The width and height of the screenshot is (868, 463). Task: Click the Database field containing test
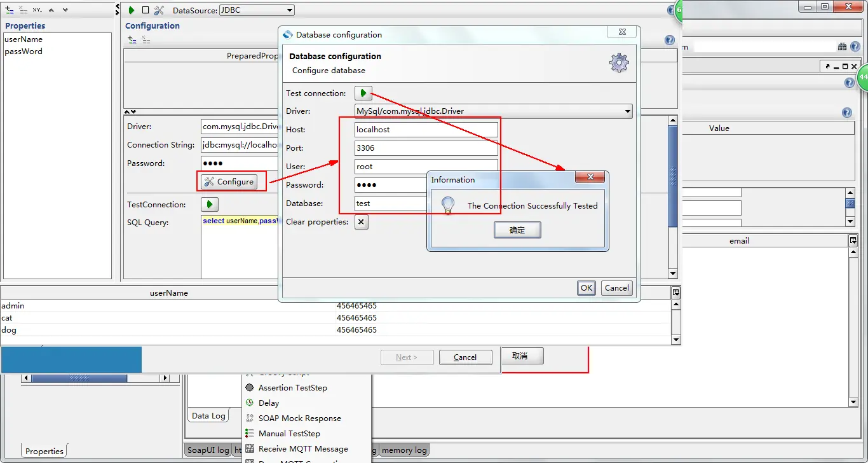tap(391, 204)
